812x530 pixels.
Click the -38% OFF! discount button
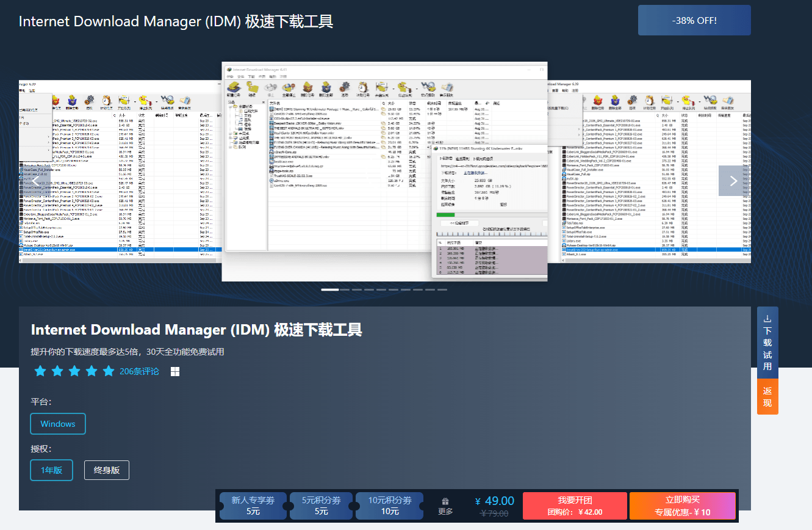click(x=694, y=20)
